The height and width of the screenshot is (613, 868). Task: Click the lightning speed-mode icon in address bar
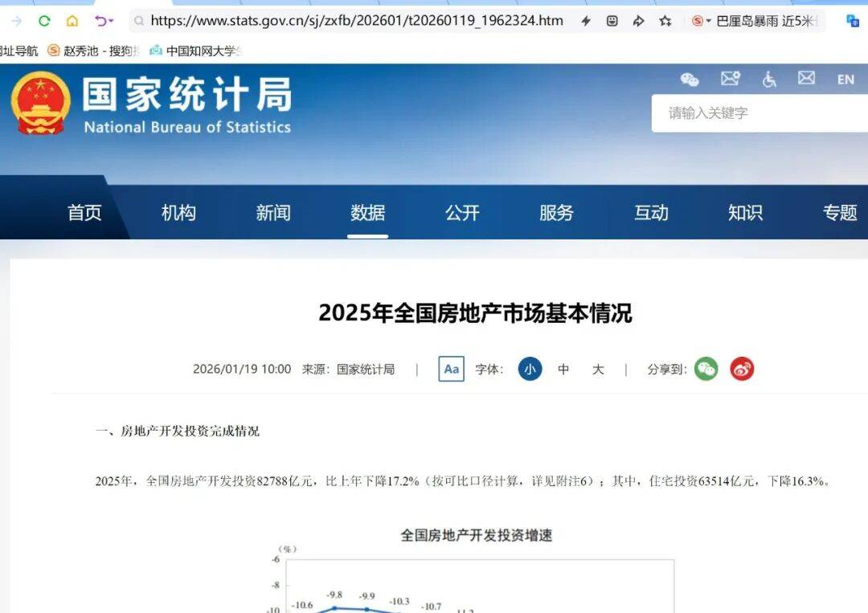pyautogui.click(x=586, y=21)
